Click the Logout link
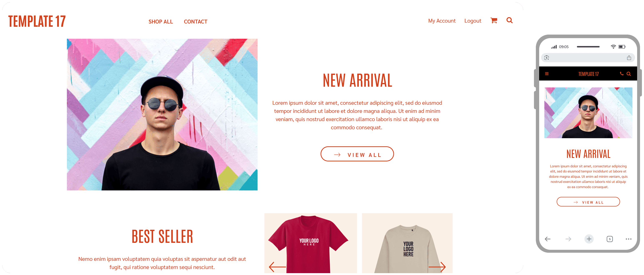The height and width of the screenshot is (275, 644). tap(472, 21)
